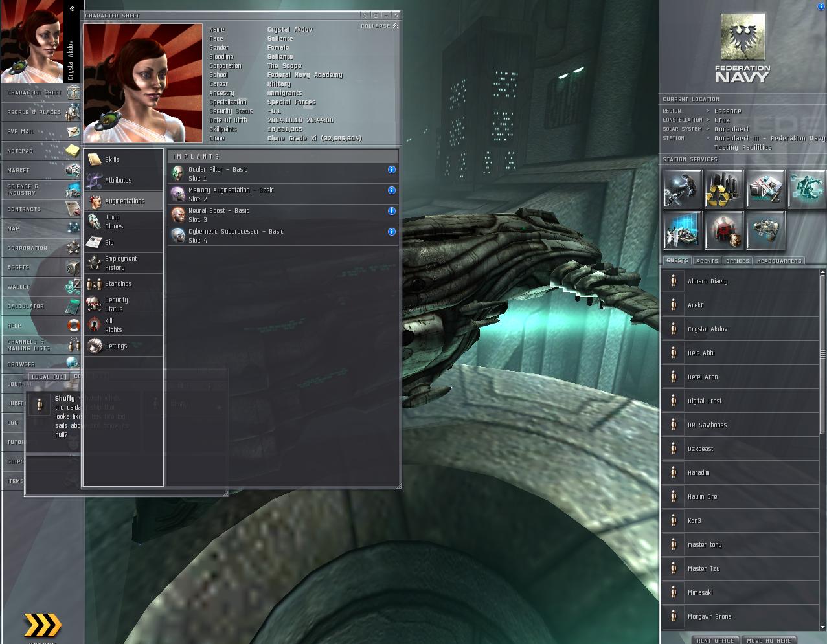The image size is (827, 644).
Task: Switch to the Skills section
Action: tap(123, 159)
